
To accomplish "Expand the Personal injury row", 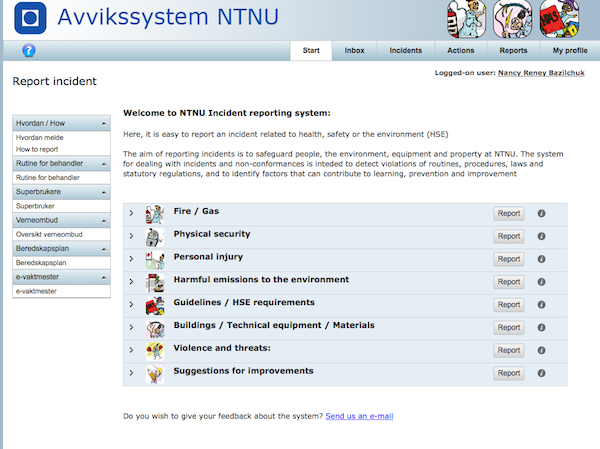I will tap(131, 259).
